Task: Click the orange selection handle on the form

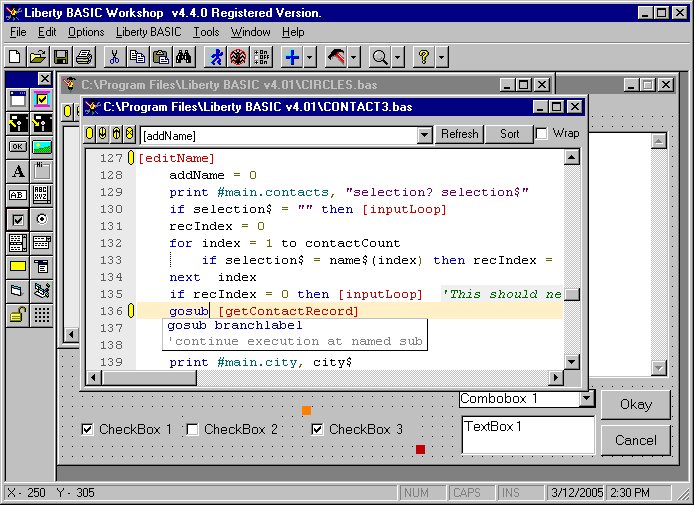Action: (x=306, y=411)
